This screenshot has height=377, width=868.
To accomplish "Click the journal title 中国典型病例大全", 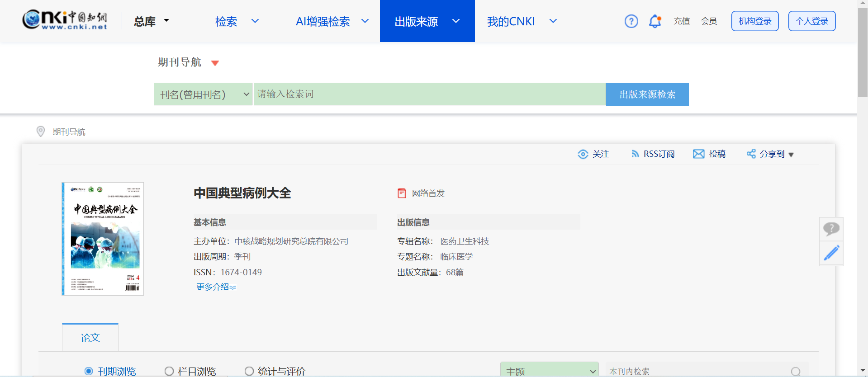I will point(242,193).
